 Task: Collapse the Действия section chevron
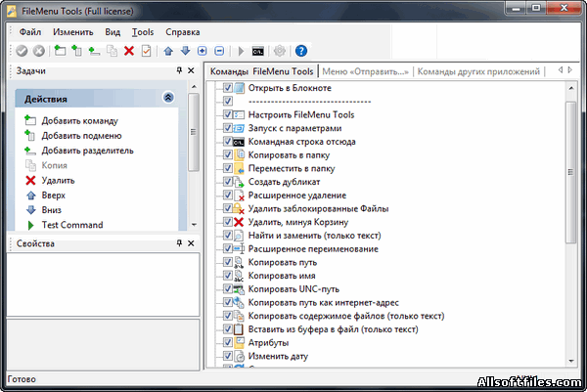pyautogui.click(x=168, y=98)
